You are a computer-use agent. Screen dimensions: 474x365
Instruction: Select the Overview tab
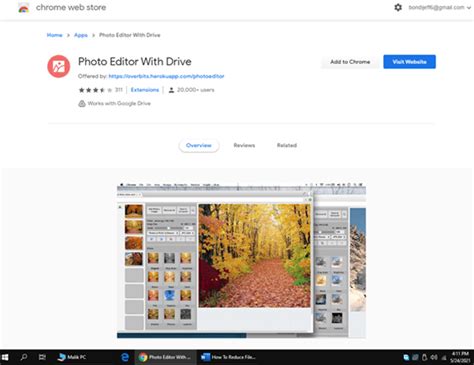point(199,145)
